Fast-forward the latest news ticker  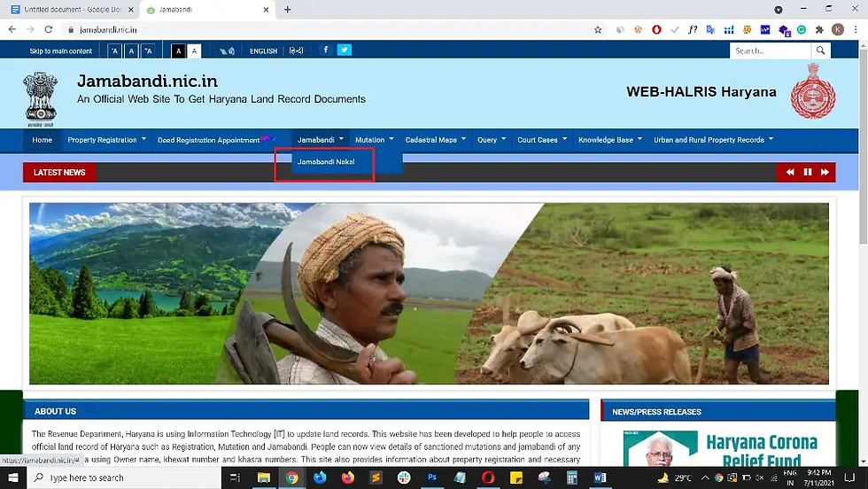tap(825, 172)
